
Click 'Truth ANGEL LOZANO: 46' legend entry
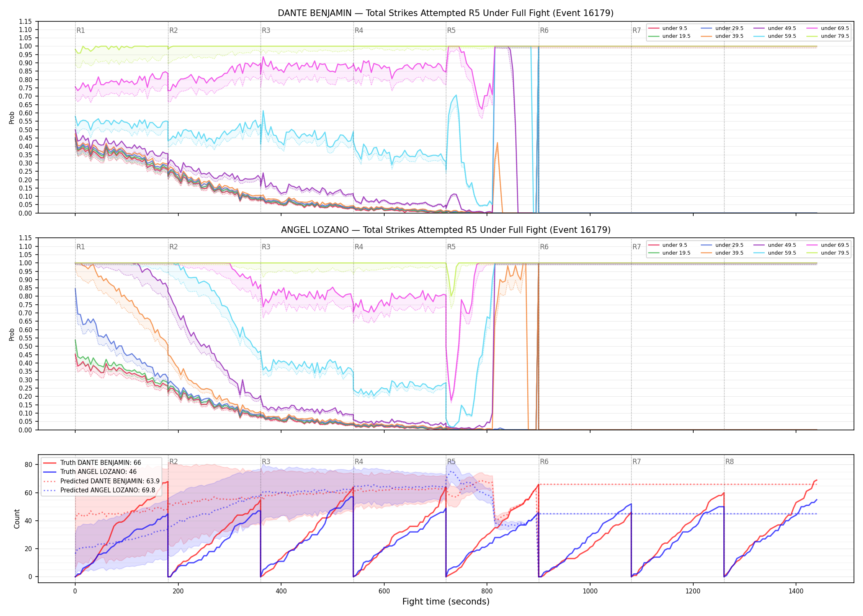coord(90,472)
